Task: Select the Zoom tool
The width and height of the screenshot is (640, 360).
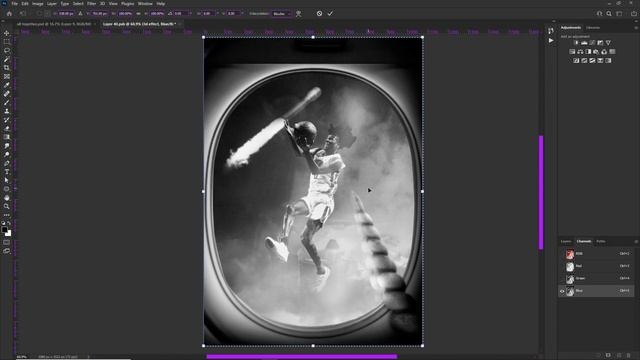Action: tap(7, 207)
